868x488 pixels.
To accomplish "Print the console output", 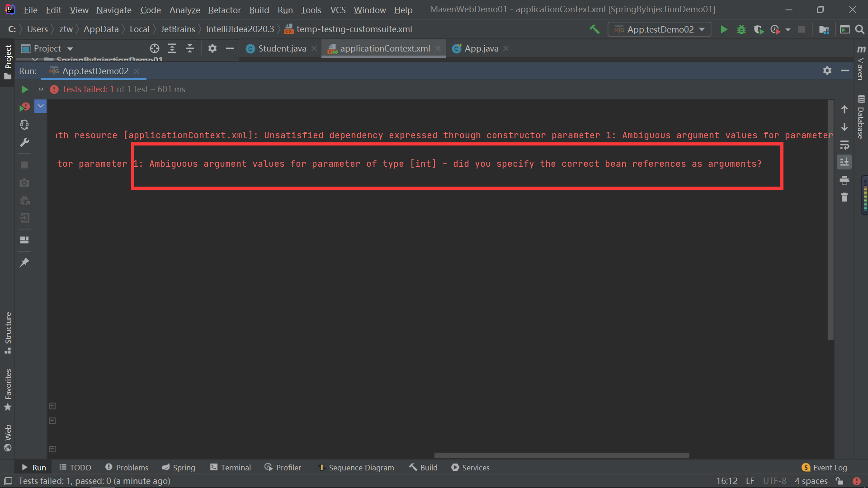I will (x=844, y=180).
